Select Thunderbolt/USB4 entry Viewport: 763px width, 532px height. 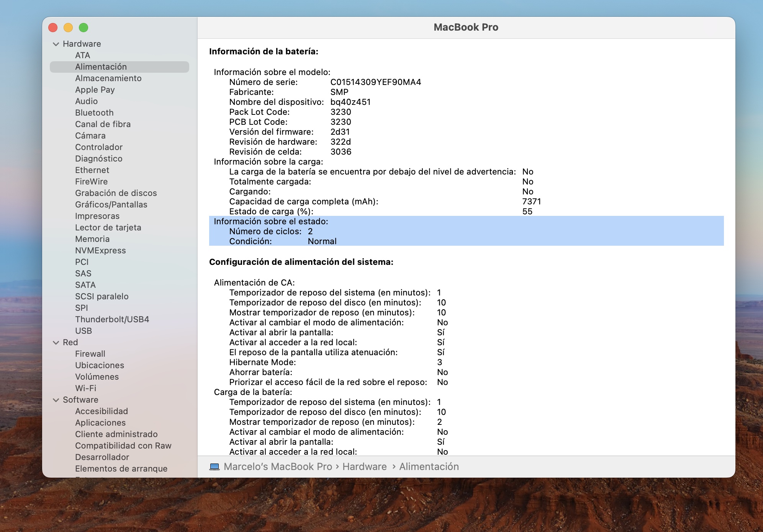click(112, 319)
